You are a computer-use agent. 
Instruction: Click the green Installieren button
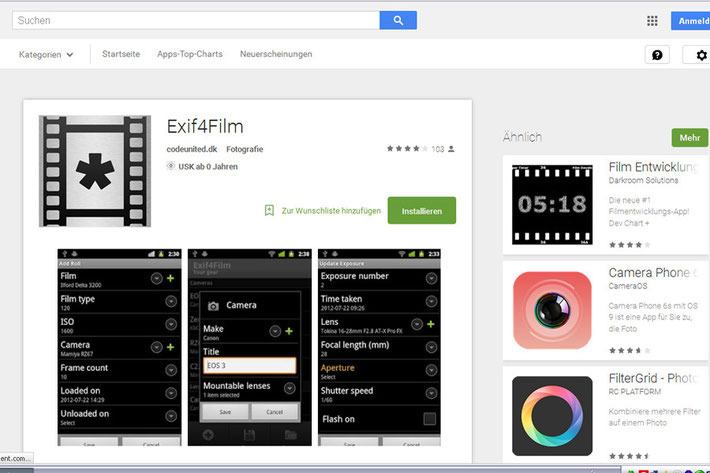coord(422,210)
